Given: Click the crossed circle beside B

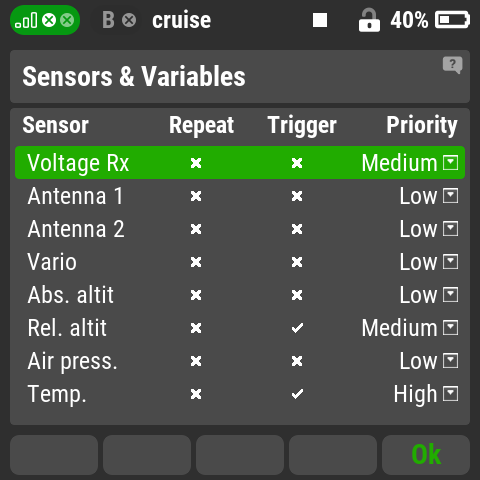Looking at the screenshot, I should [x=129, y=20].
